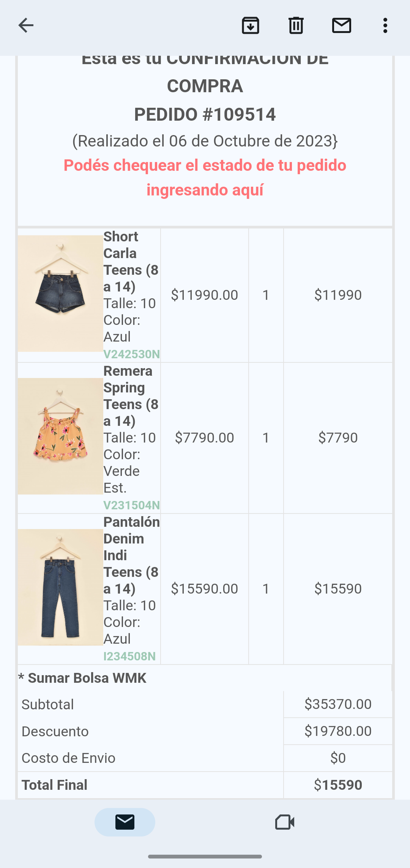Open the three-dot overflow menu

tap(385, 25)
